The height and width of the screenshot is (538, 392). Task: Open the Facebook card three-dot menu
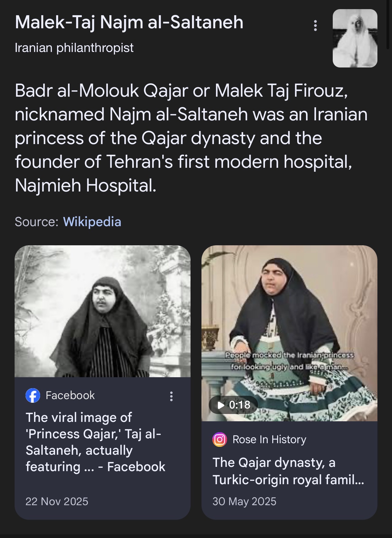171,396
